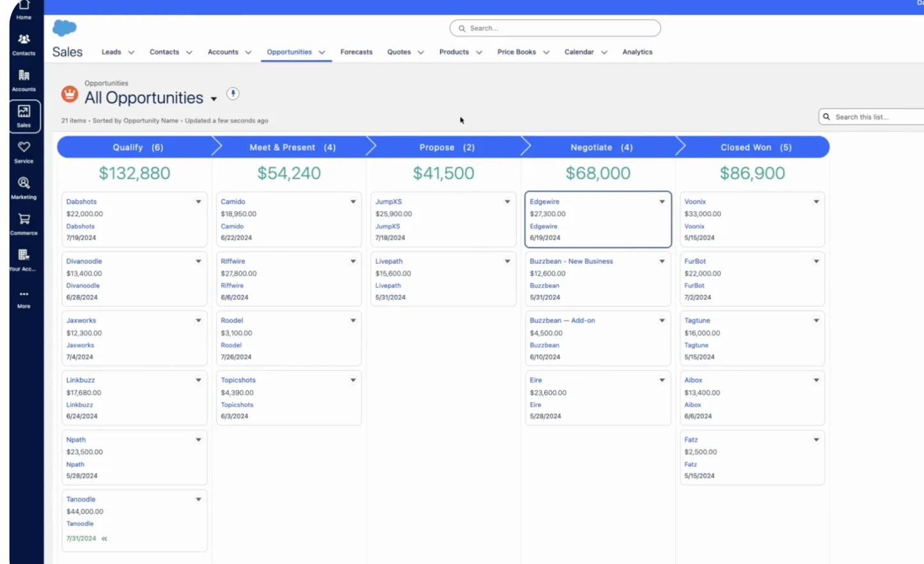Image resolution: width=924 pixels, height=564 pixels.
Task: Click in the global Search field
Action: (555, 28)
